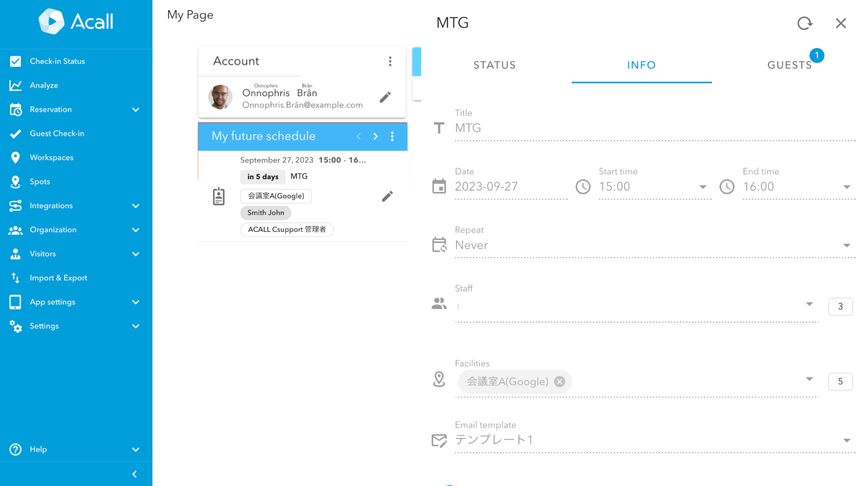The image size is (868, 486).
Task: Click the Visitors person icon
Action: coord(15,254)
